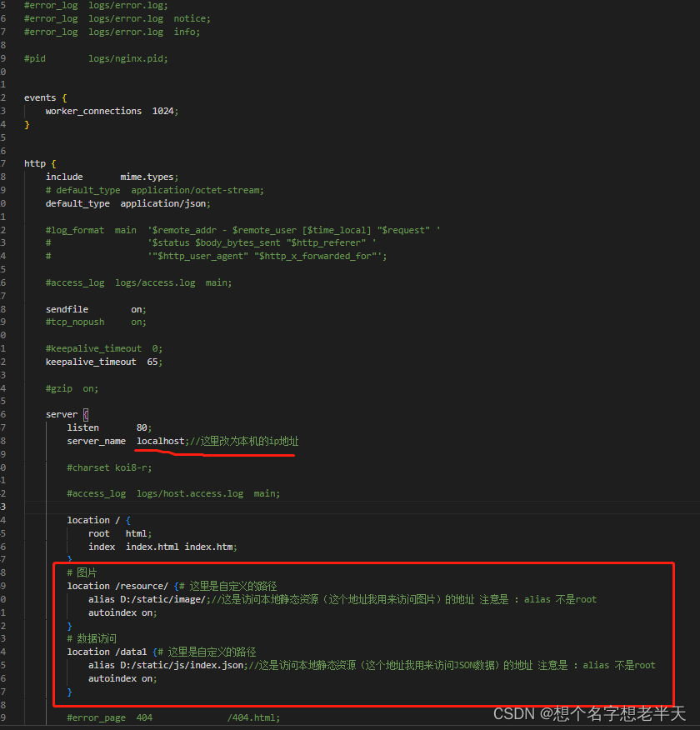Click 'alias D:/static/js/index.json' line

[372, 665]
